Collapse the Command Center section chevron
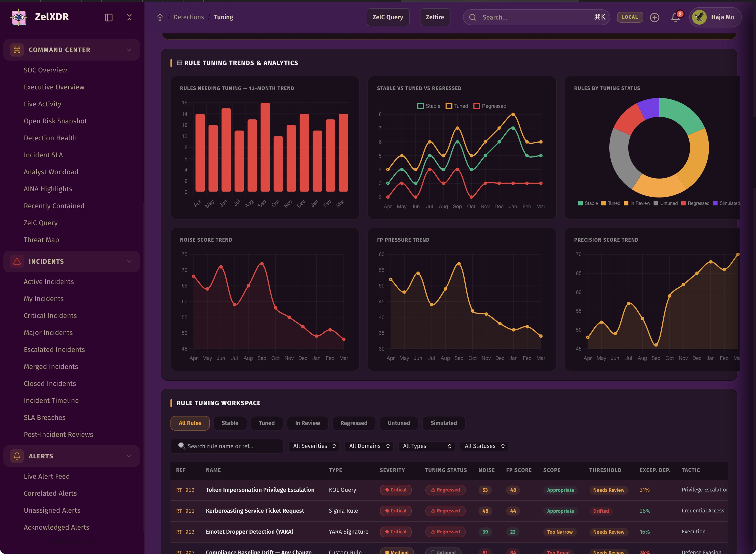This screenshot has width=756, height=554. pyautogui.click(x=129, y=50)
